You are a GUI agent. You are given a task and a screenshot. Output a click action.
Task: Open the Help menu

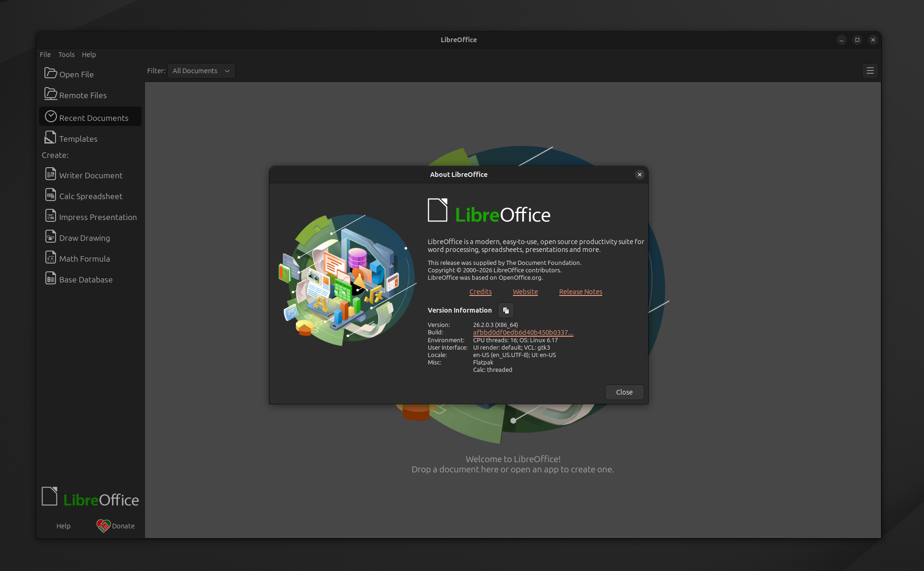pos(89,55)
